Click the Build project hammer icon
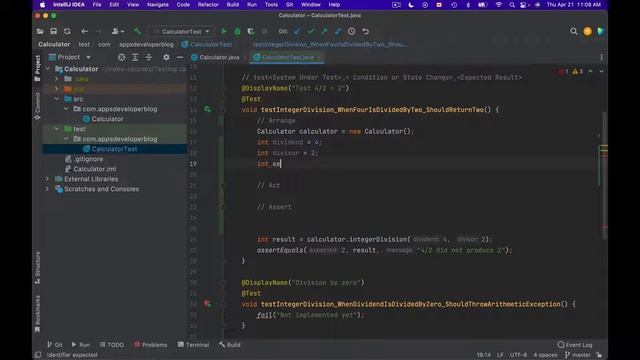Screen dimensions: 640x360 click(x=138, y=31)
